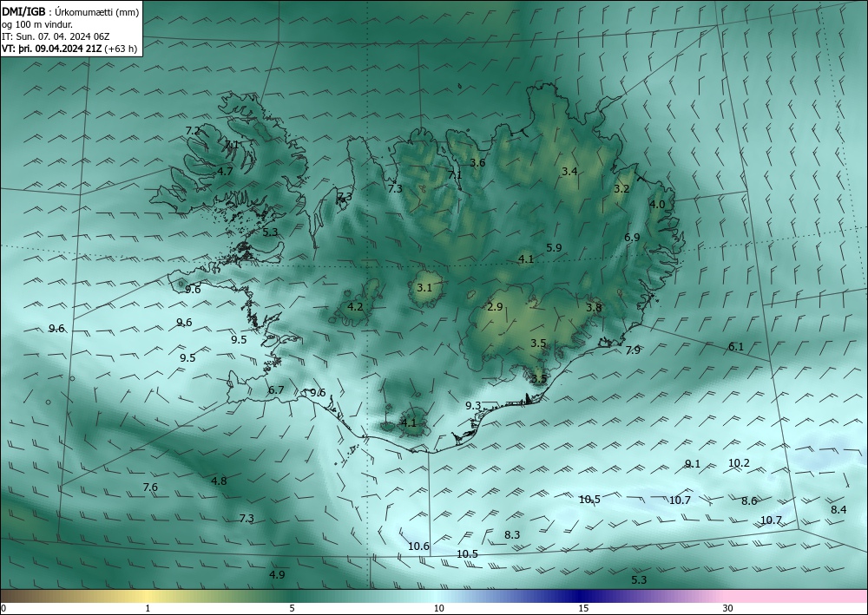Pick the dark navy section of the colorbar
The image size is (868, 615).
[578, 596]
